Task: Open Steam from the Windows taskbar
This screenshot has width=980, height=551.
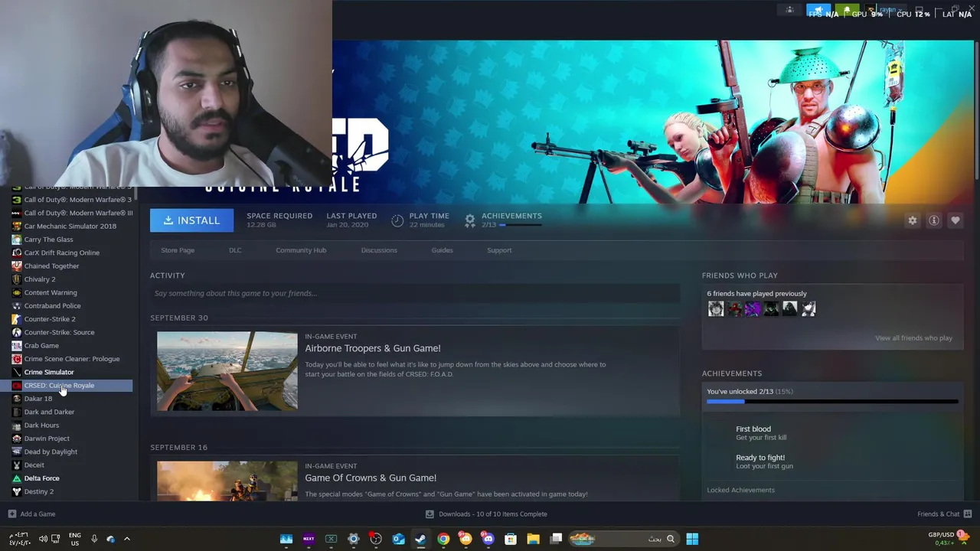Action: tap(420, 539)
